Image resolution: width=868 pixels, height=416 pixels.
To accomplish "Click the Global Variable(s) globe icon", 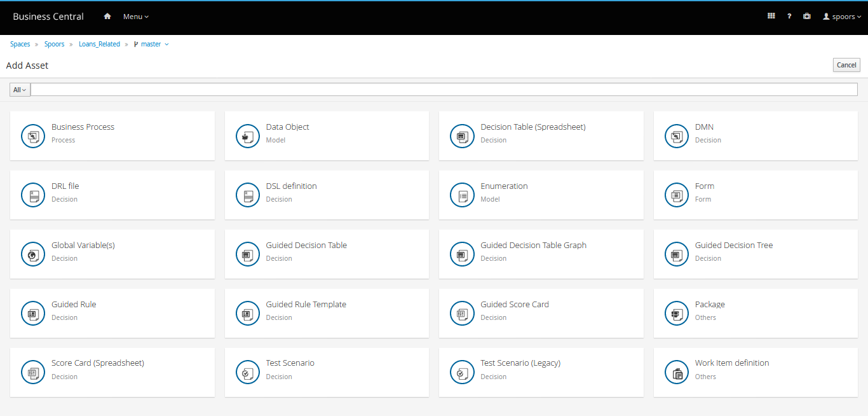I will (33, 254).
